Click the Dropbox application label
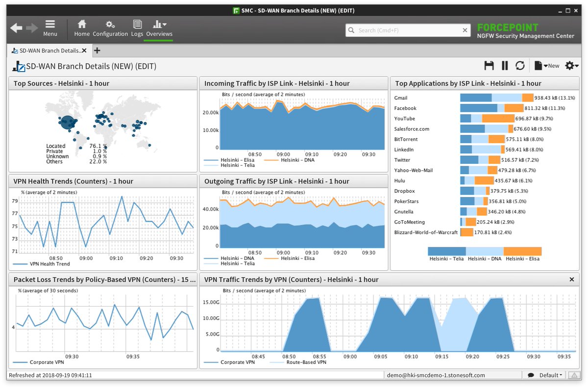Image resolution: width=588 pixels, height=388 pixels. (404, 191)
